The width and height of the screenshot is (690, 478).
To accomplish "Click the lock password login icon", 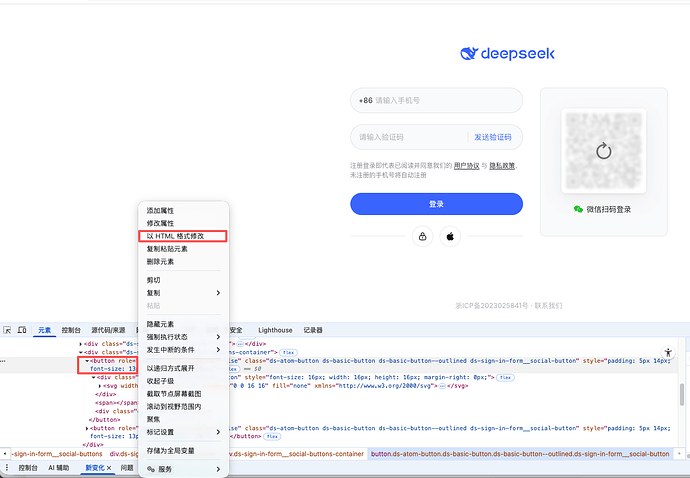I will pyautogui.click(x=422, y=236).
